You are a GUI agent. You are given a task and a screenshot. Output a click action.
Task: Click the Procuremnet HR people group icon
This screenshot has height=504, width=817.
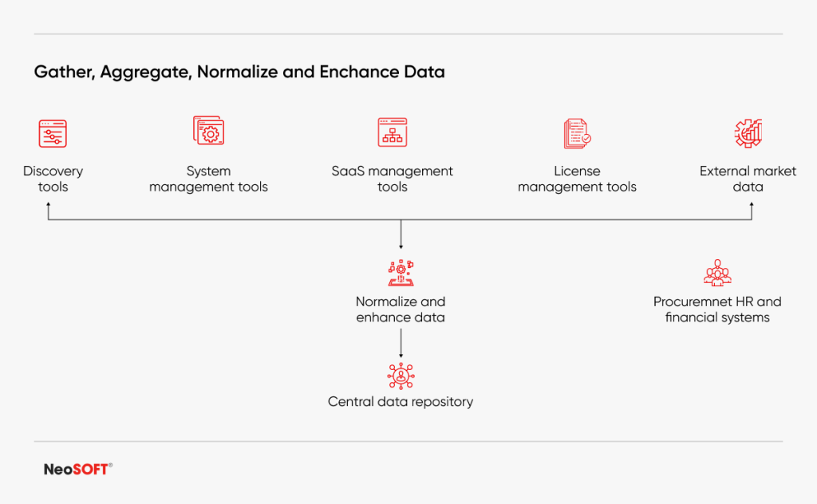[717, 273]
